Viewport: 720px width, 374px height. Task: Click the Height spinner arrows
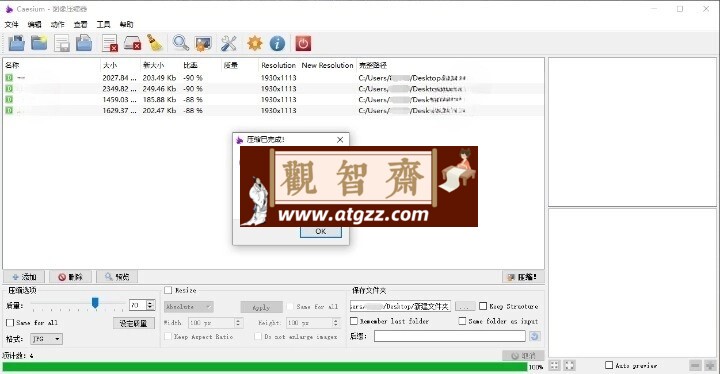tap(336, 323)
